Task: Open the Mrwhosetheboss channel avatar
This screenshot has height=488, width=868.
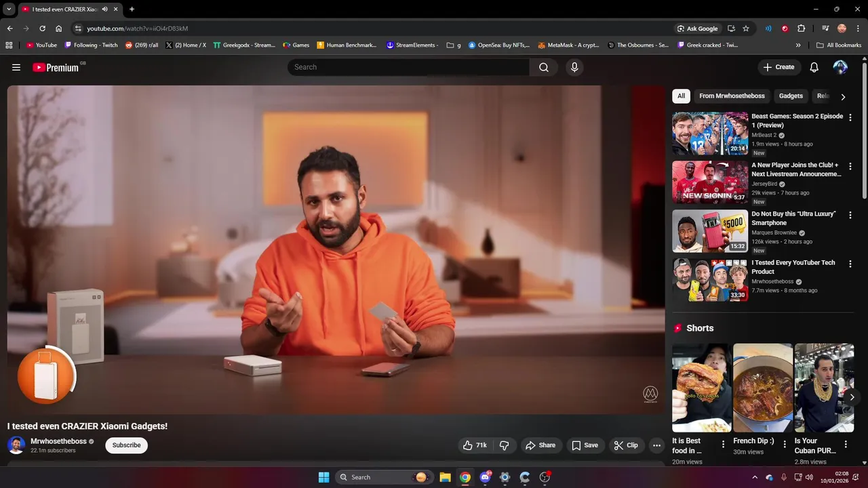Action: (x=16, y=445)
